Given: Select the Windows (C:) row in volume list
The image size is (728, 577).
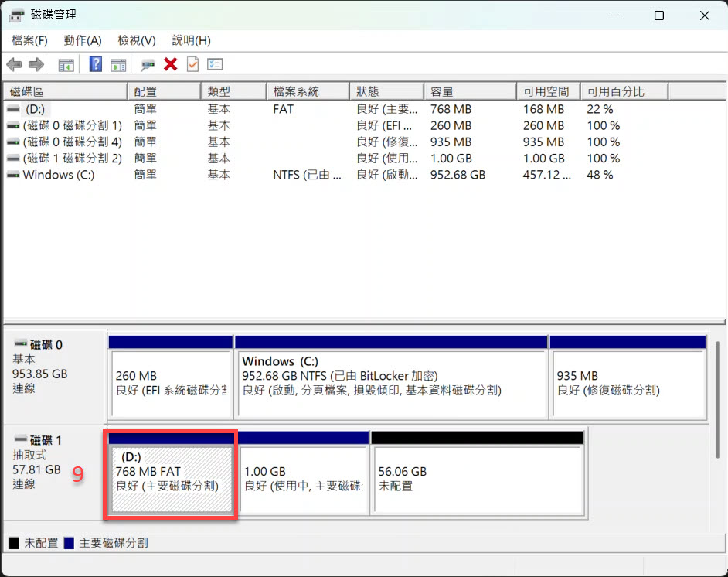Looking at the screenshot, I should tap(59, 175).
